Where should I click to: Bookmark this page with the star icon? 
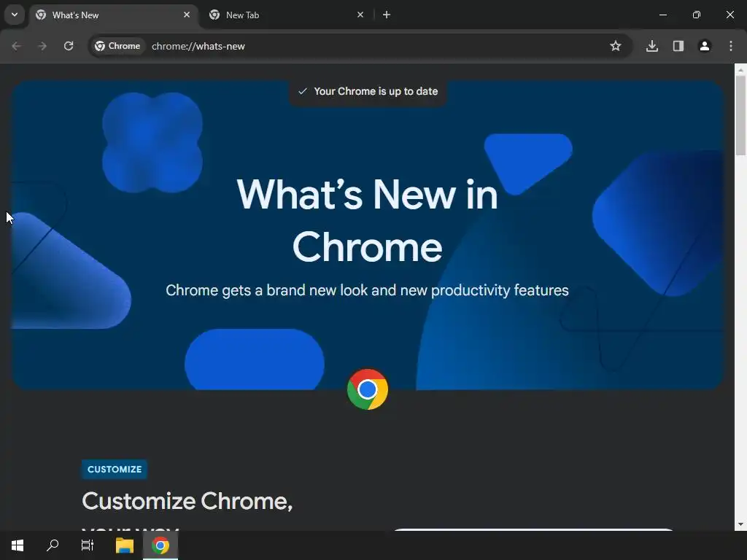pos(616,46)
